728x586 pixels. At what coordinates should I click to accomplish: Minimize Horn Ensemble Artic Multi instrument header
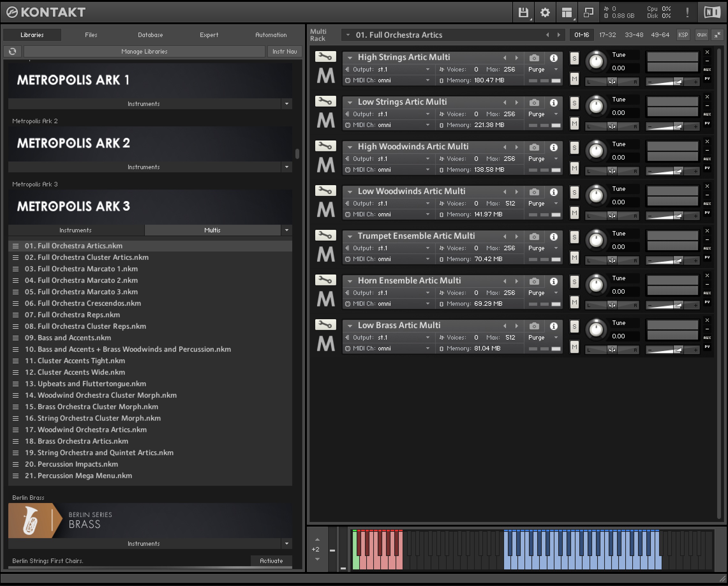tap(707, 284)
